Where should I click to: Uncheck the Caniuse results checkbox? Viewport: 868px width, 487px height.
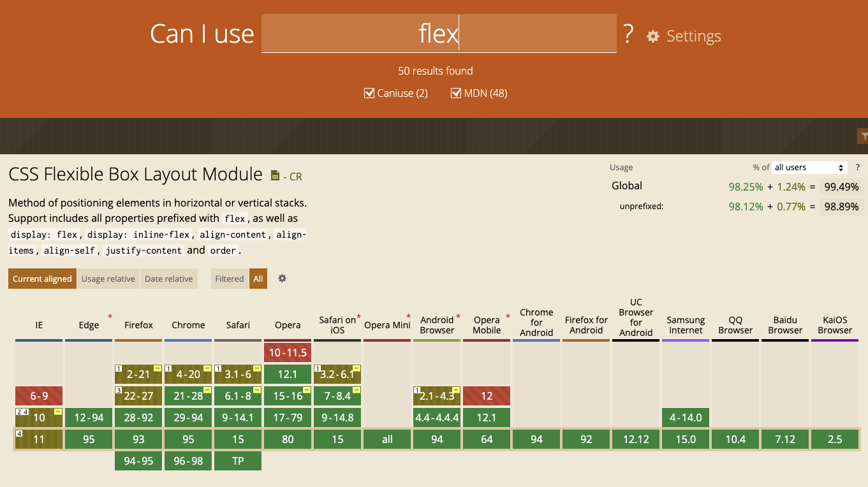pos(369,92)
